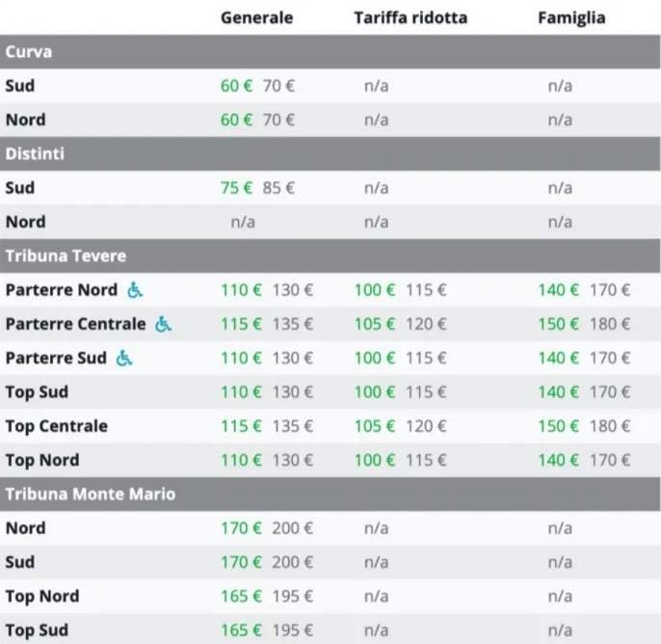Choose the 75 € price for Distinti Sud

tap(236, 188)
